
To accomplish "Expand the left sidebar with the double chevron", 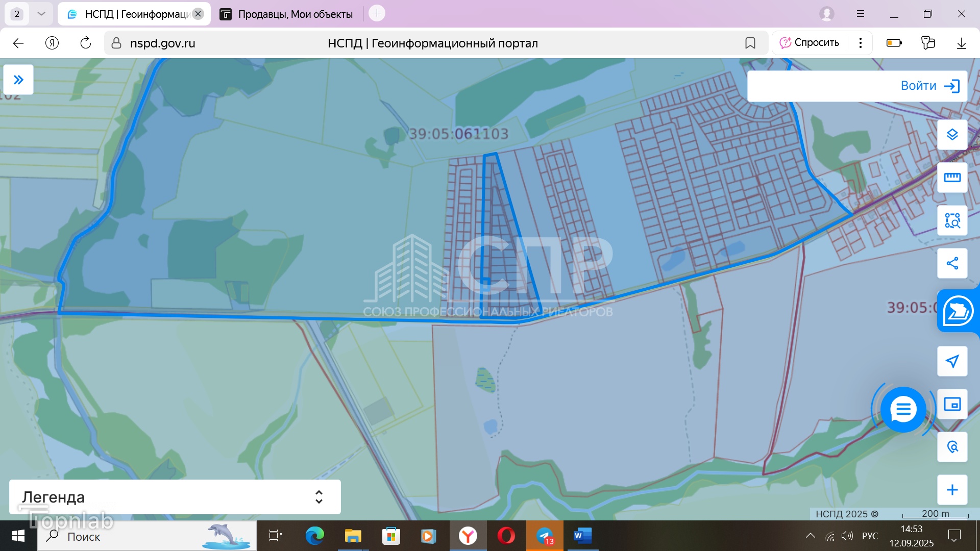I will (18, 80).
